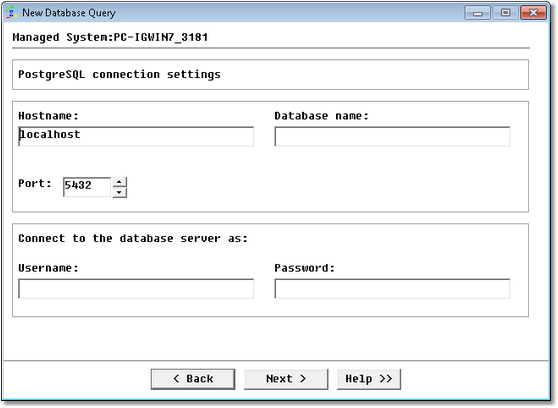Screen dimensions: 558x408
Task: Click the Managed System:PC-IGWIN7_3181 text
Action: pos(110,37)
